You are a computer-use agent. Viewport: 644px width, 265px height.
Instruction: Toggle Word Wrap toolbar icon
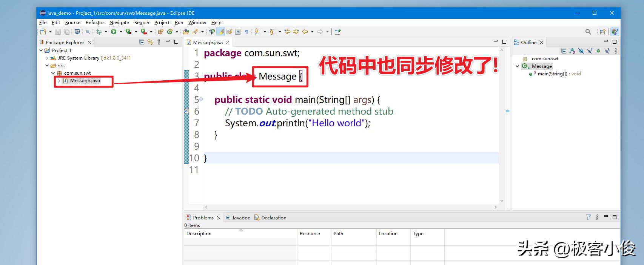(x=230, y=32)
